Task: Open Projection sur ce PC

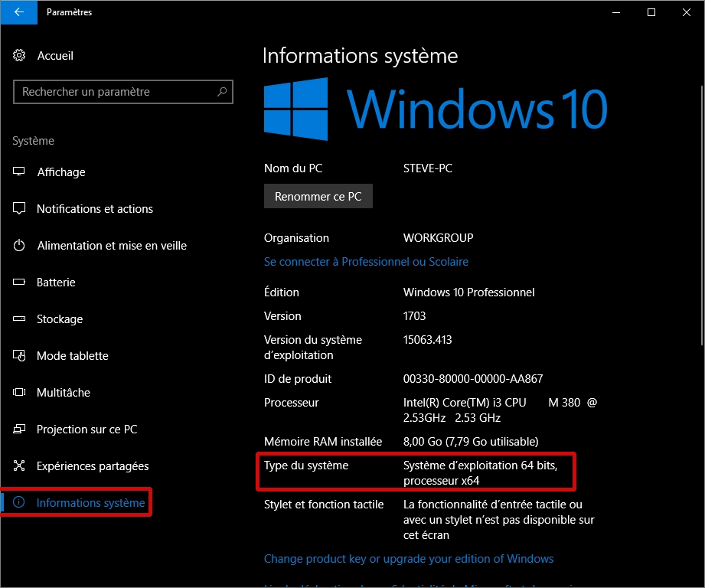Action: [x=86, y=430]
